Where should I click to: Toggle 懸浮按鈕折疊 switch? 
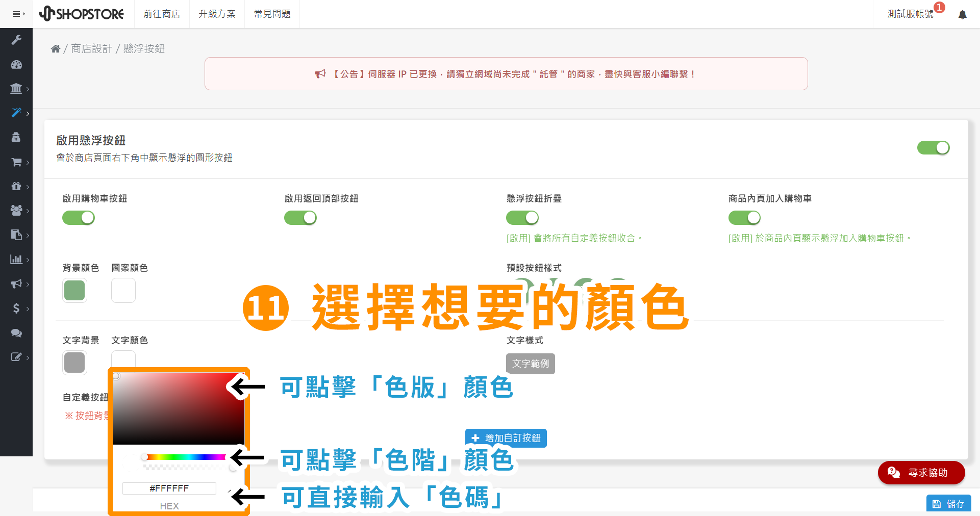[522, 218]
